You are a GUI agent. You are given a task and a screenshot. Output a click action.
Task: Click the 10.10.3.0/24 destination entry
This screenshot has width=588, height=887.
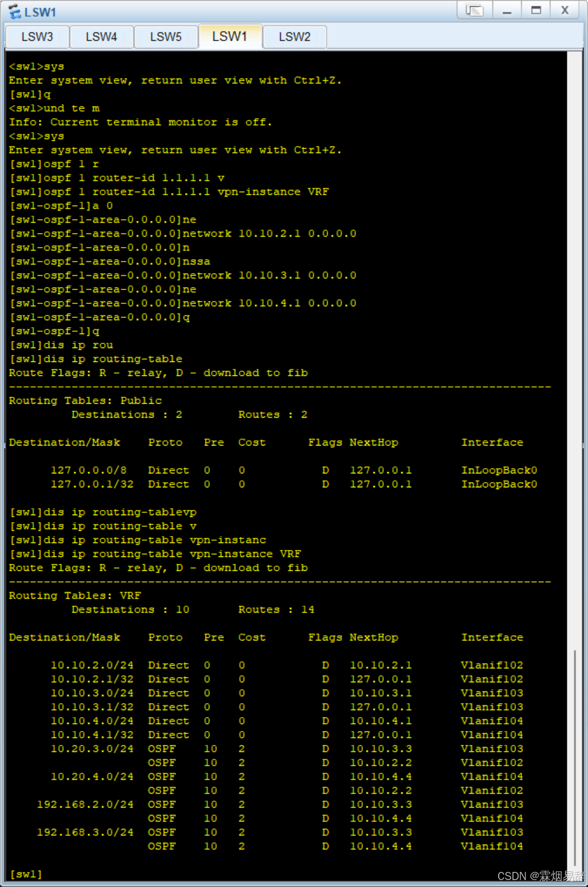(92, 693)
